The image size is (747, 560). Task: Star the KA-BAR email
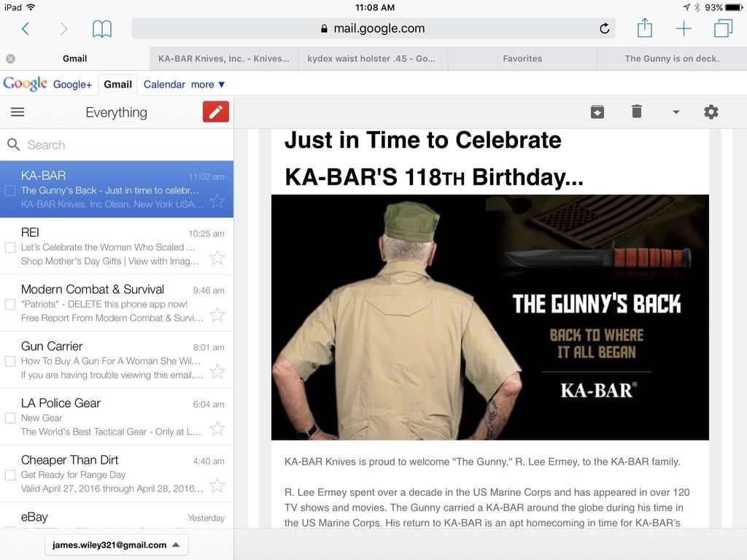tap(217, 201)
